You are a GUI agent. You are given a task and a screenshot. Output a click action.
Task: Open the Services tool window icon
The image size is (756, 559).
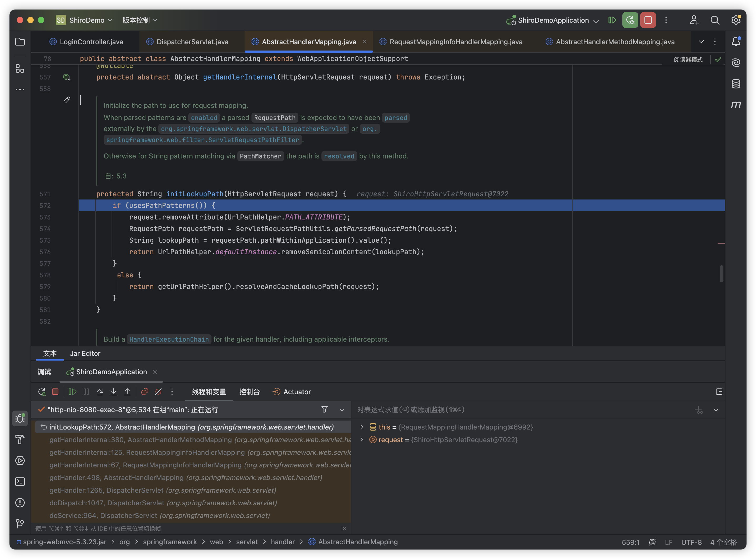coord(20,461)
